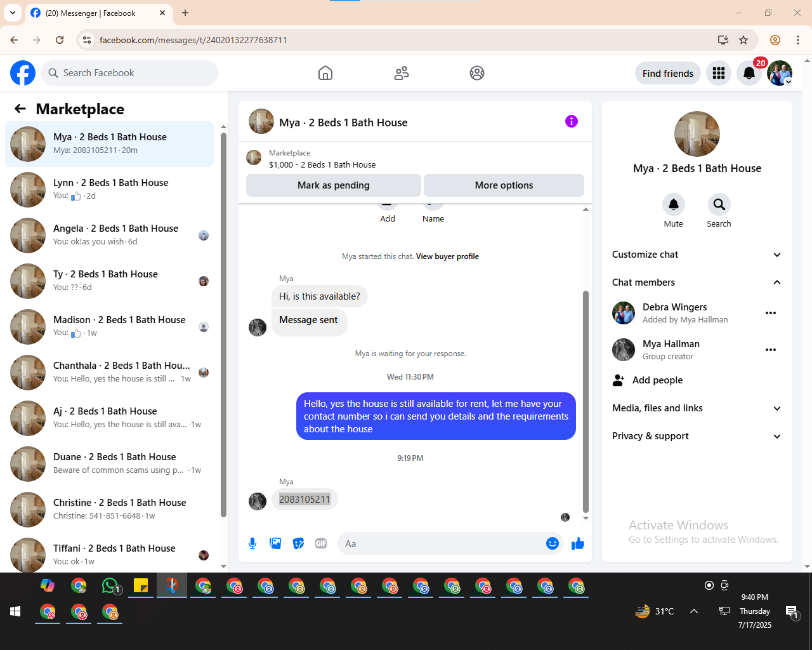The height and width of the screenshot is (650, 812).
Task: Open the Windows notification center icon
Action: [792, 611]
